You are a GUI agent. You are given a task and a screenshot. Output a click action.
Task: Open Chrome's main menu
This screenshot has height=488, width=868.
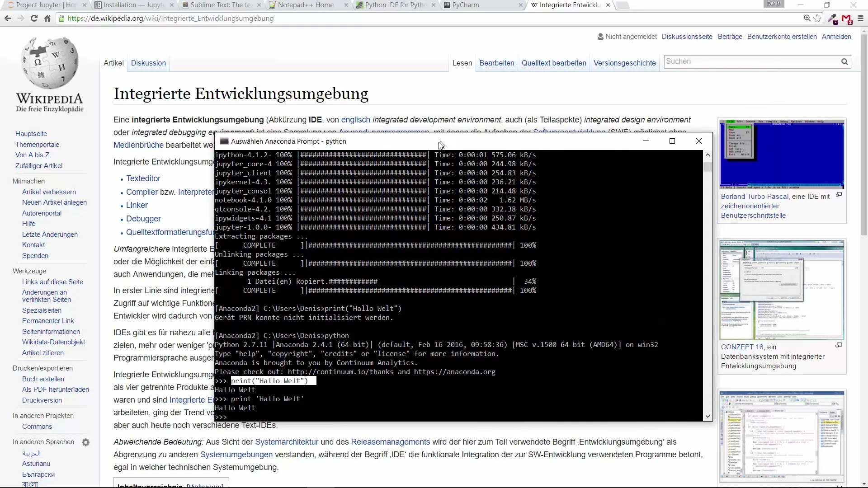pyautogui.click(x=860, y=19)
